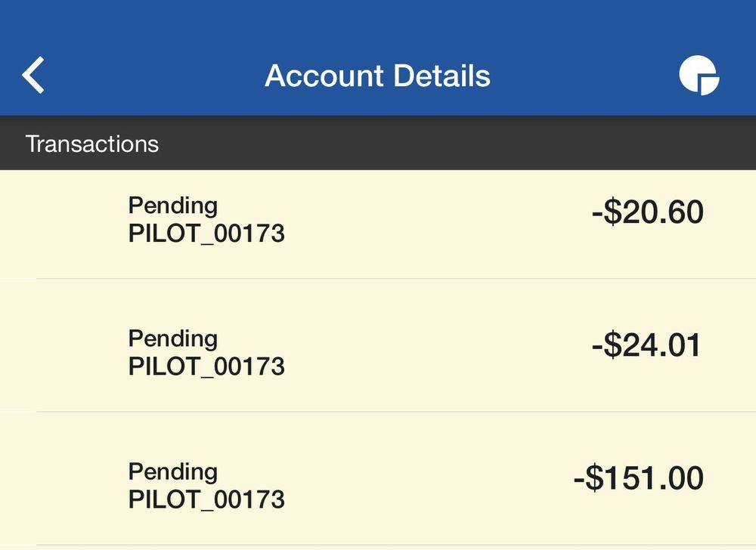Tap the Pending label of the $151.00 transaction
The height and width of the screenshot is (550, 756).
pyautogui.click(x=173, y=471)
